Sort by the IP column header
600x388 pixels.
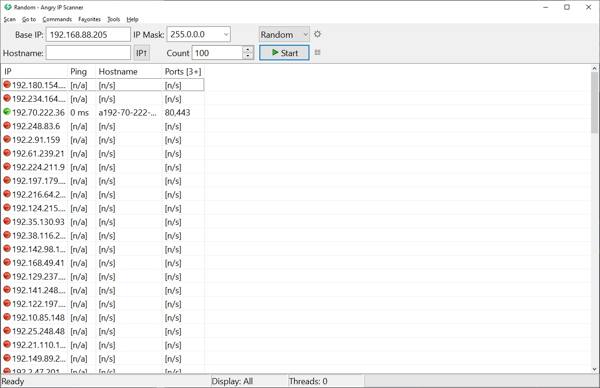coord(34,72)
